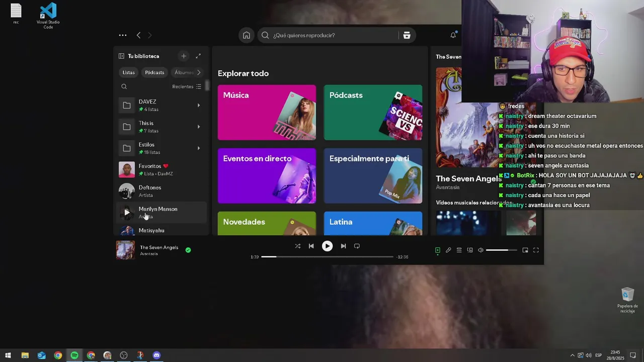Open the play queue

coord(459,250)
